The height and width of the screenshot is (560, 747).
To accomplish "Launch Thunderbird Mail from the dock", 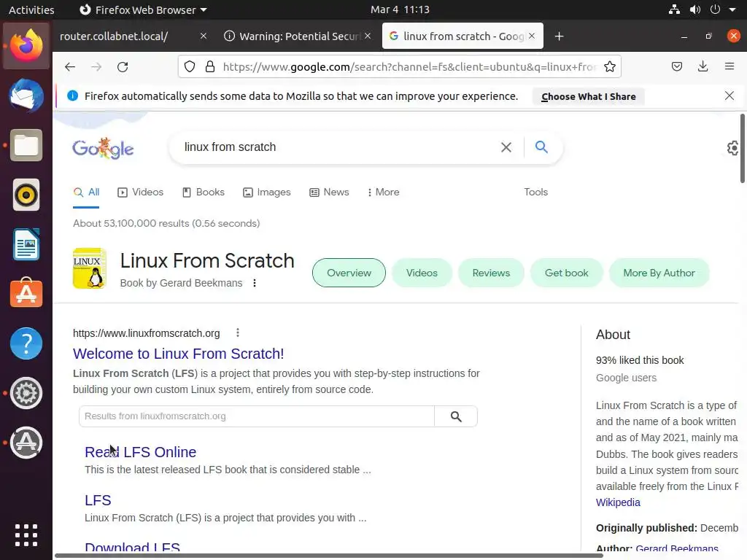I will coord(26,96).
